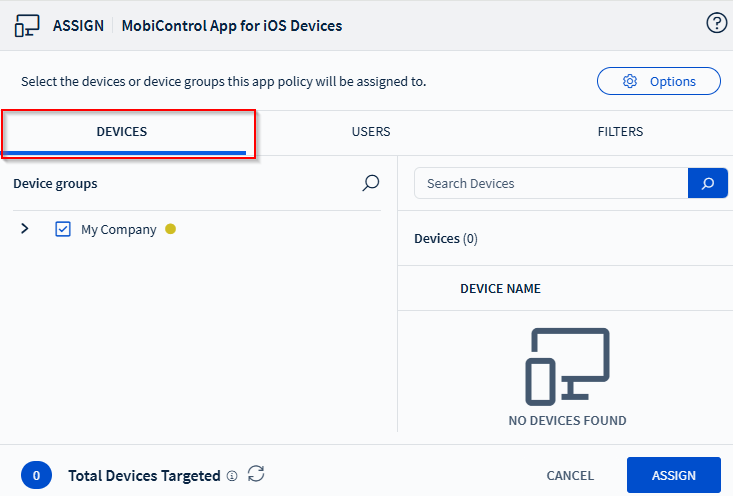Refresh the Total Devices Targeted count

[x=256, y=474]
